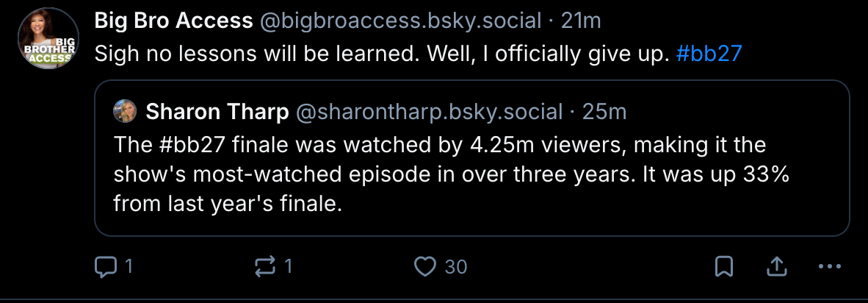
Task: Click the reply count beside the speech bubble
Action: click(x=129, y=266)
